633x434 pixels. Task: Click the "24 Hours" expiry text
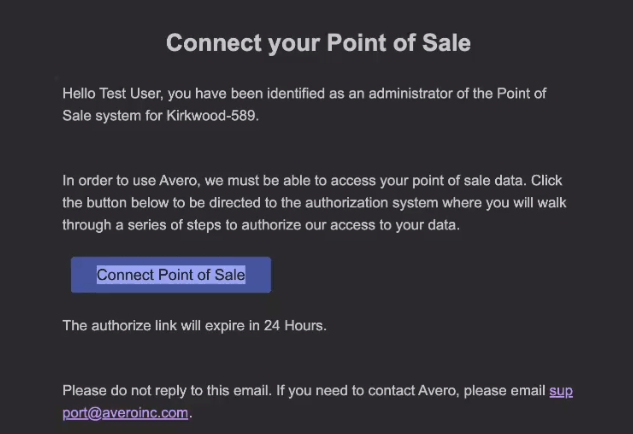(295, 325)
